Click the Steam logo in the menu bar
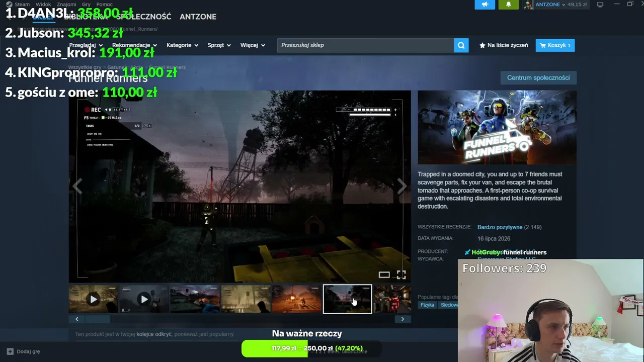This screenshot has width=644, height=362. pos(9,4)
